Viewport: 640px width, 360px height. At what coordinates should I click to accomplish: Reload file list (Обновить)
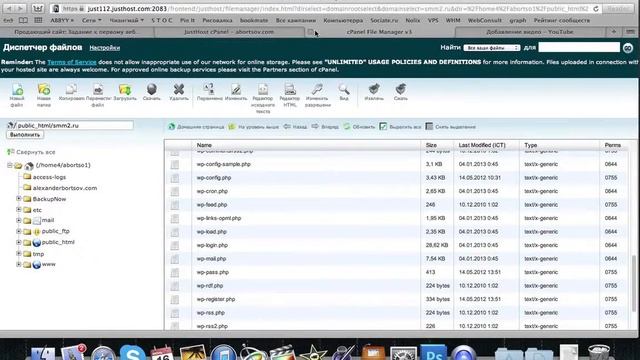coord(359,127)
